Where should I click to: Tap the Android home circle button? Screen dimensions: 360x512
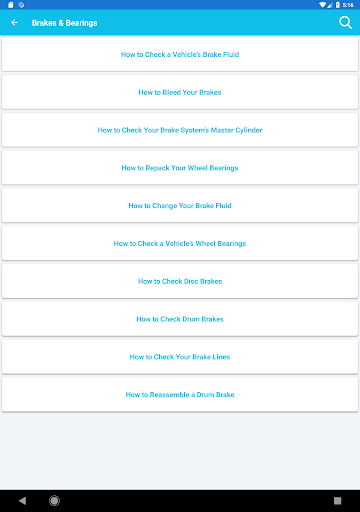(x=54, y=501)
